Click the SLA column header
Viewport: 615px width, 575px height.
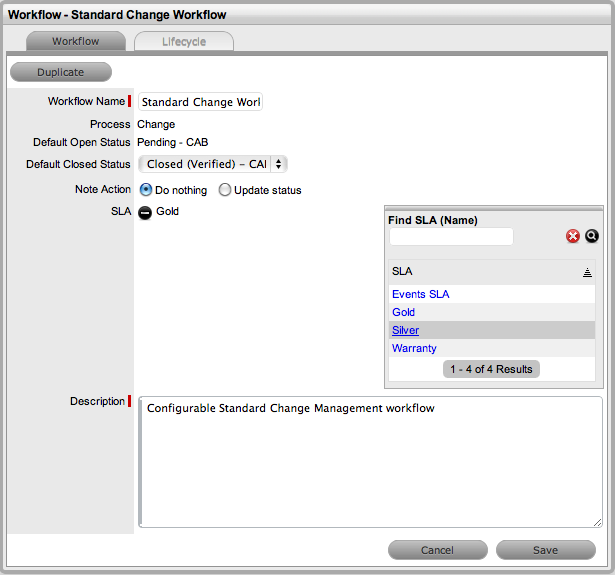click(x=491, y=271)
